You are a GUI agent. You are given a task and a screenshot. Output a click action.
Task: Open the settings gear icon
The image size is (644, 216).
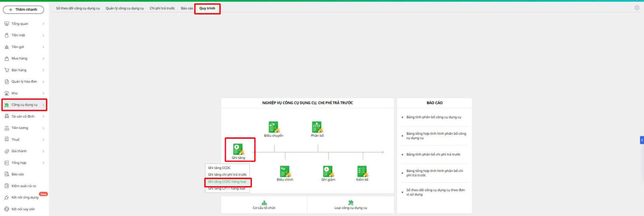637,8
